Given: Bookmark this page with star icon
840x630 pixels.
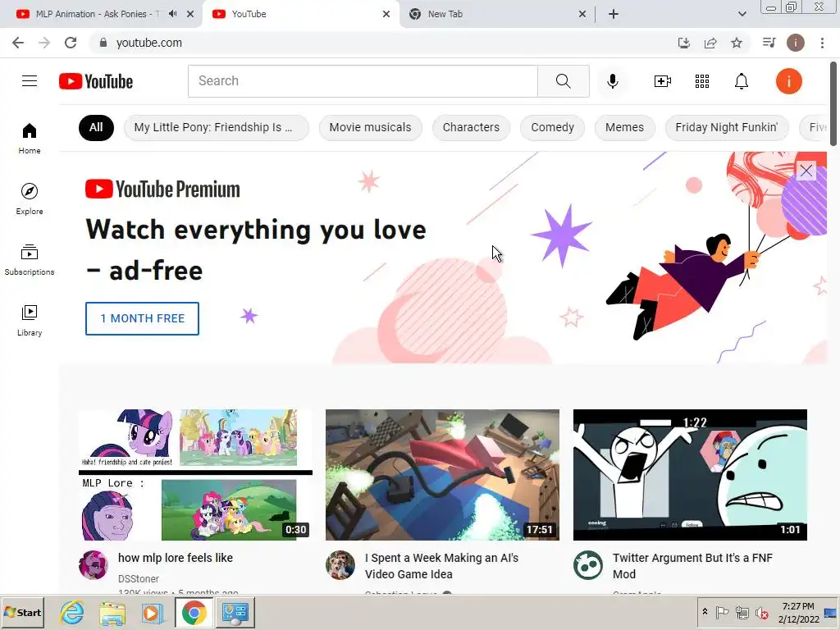Looking at the screenshot, I should pyautogui.click(x=737, y=43).
